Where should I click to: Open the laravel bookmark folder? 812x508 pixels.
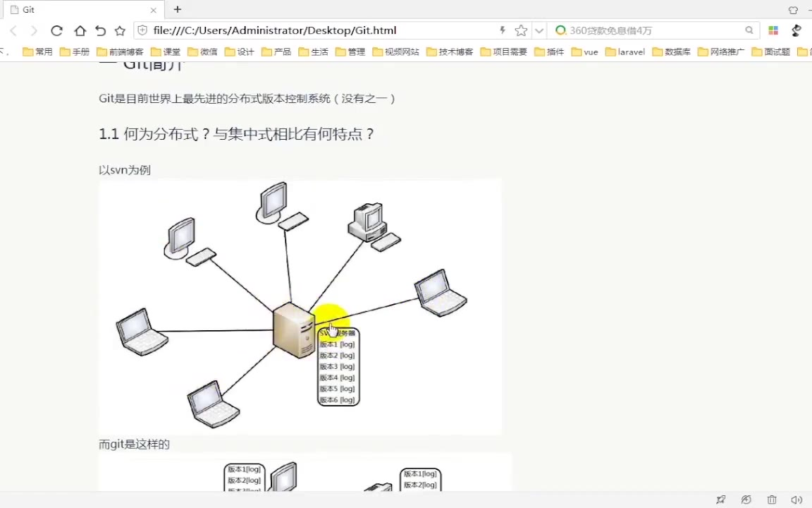pos(626,52)
